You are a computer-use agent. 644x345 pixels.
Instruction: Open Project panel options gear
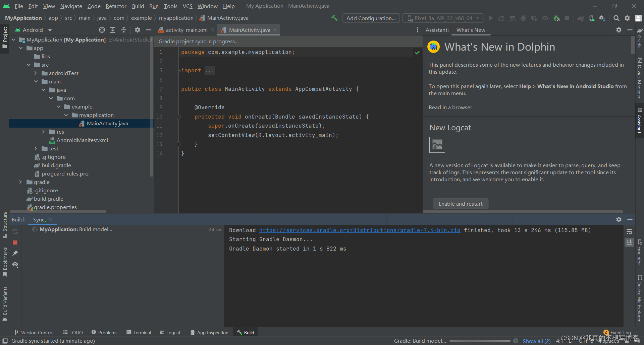(138, 30)
